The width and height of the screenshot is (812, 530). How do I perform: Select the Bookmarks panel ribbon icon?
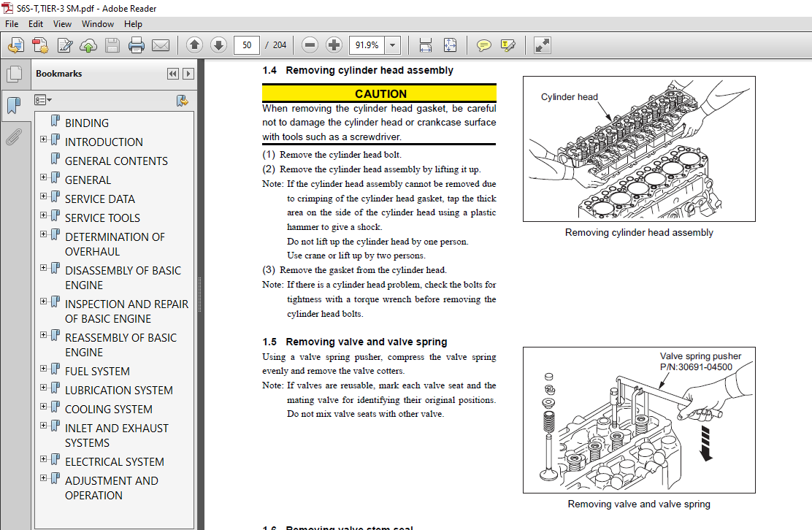[14, 106]
